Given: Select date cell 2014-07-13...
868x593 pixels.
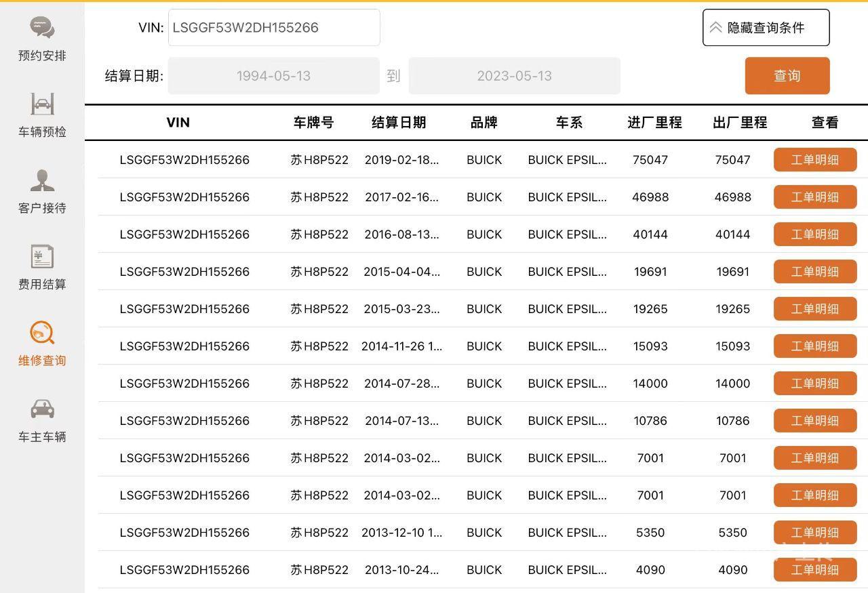Looking at the screenshot, I should click(402, 421).
